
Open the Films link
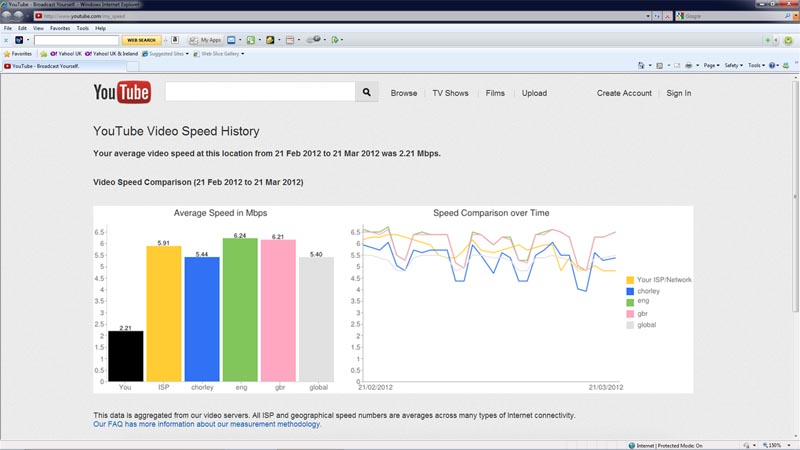495,93
